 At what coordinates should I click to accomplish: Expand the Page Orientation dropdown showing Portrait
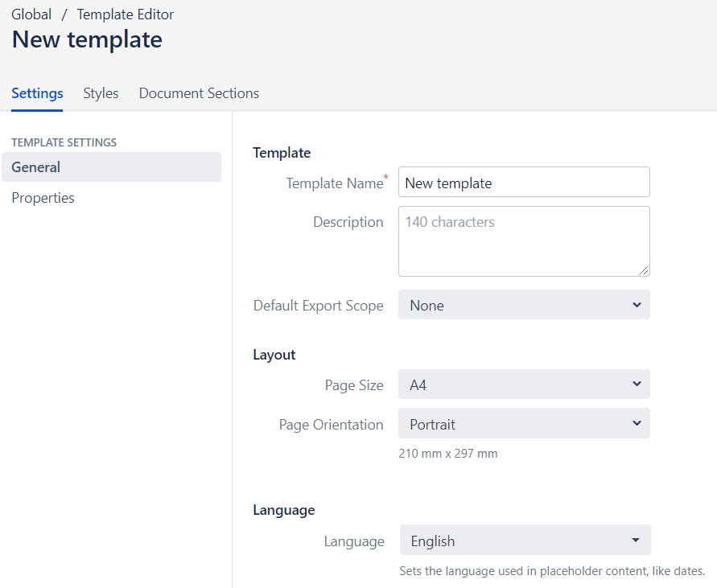pos(524,423)
